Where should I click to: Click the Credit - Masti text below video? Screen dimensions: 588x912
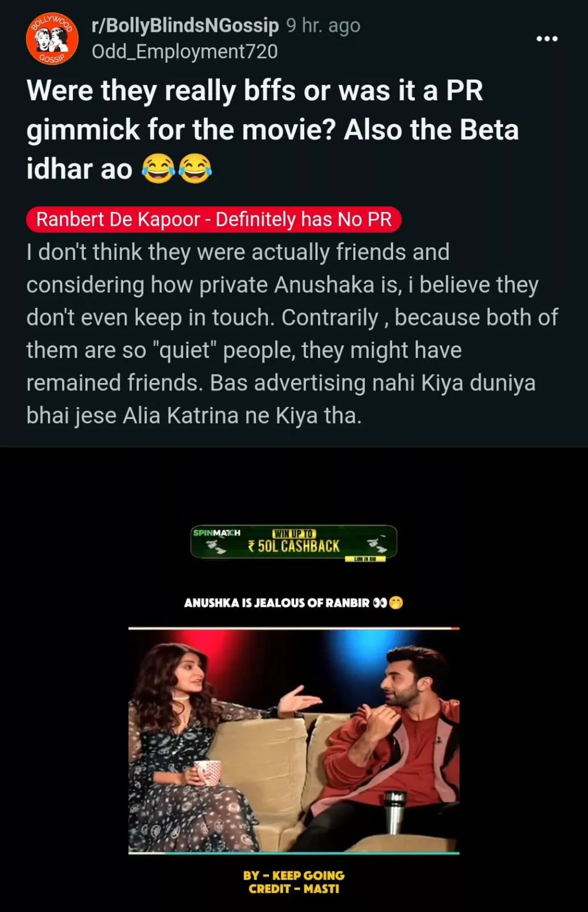[x=294, y=889]
